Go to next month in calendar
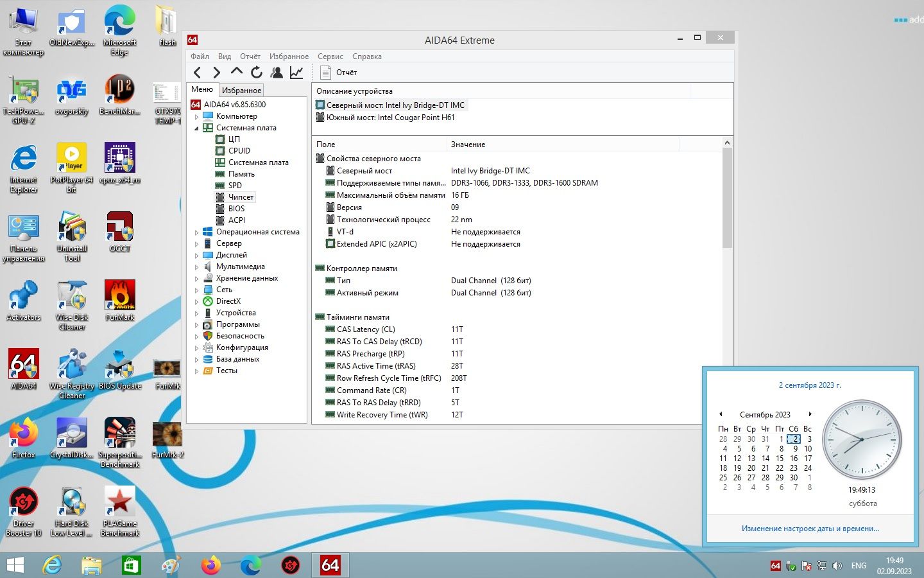Image resolution: width=924 pixels, height=578 pixels. (810, 414)
